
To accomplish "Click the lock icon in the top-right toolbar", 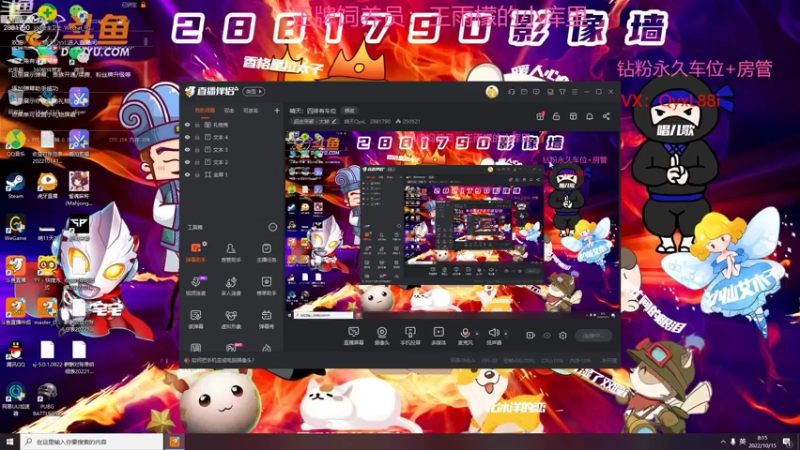I will coord(556,116).
